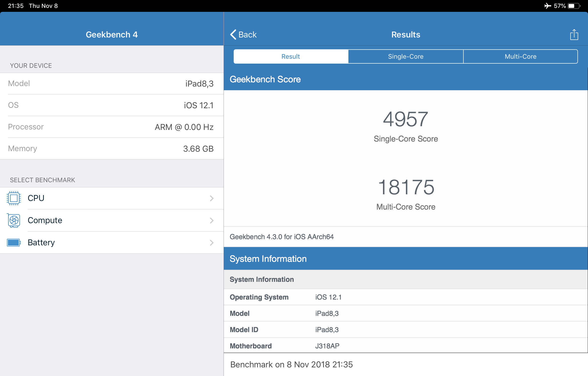Tap the Model row in System Information table
Image resolution: width=588 pixels, height=376 pixels.
click(x=406, y=313)
